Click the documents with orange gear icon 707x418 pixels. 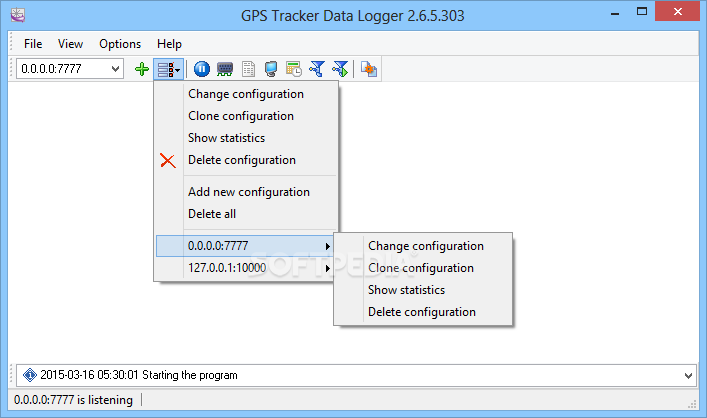(x=369, y=69)
